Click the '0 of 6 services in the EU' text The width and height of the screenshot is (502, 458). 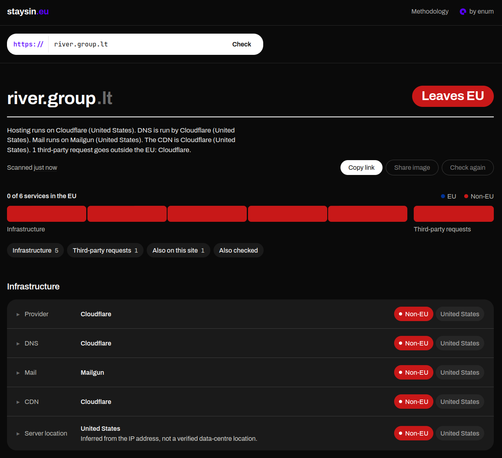point(42,196)
